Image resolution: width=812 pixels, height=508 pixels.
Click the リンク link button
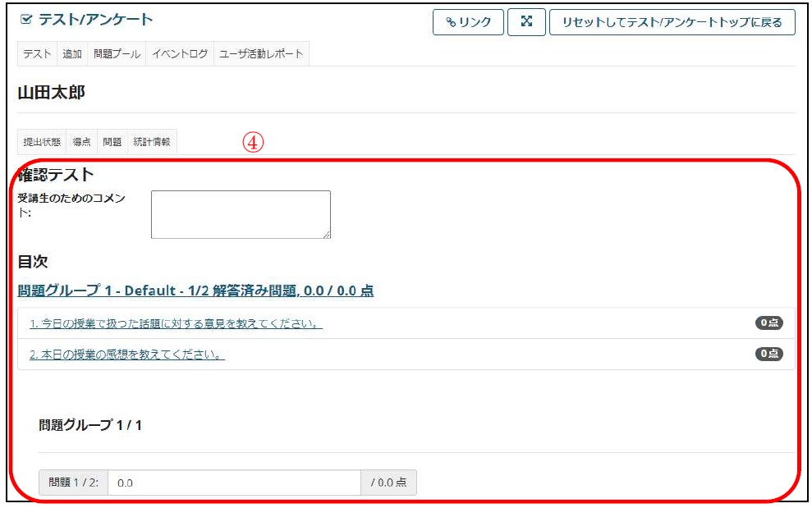(468, 22)
